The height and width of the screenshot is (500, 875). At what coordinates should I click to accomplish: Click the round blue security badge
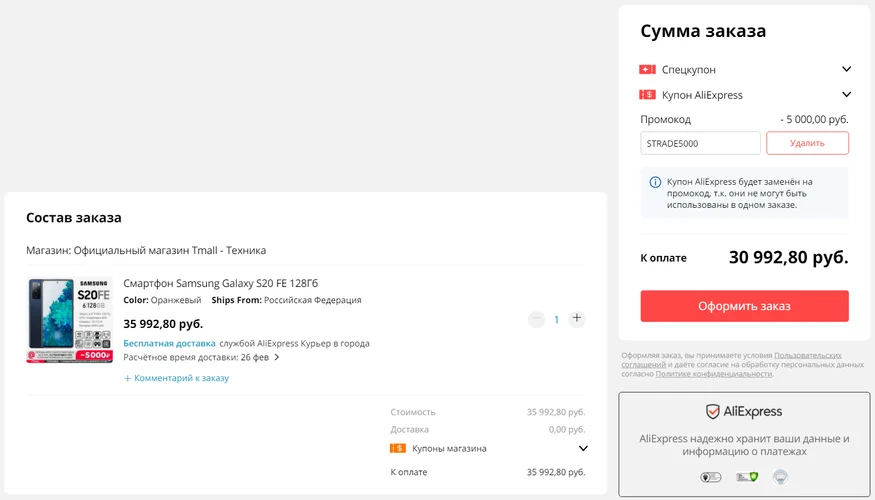[780, 477]
